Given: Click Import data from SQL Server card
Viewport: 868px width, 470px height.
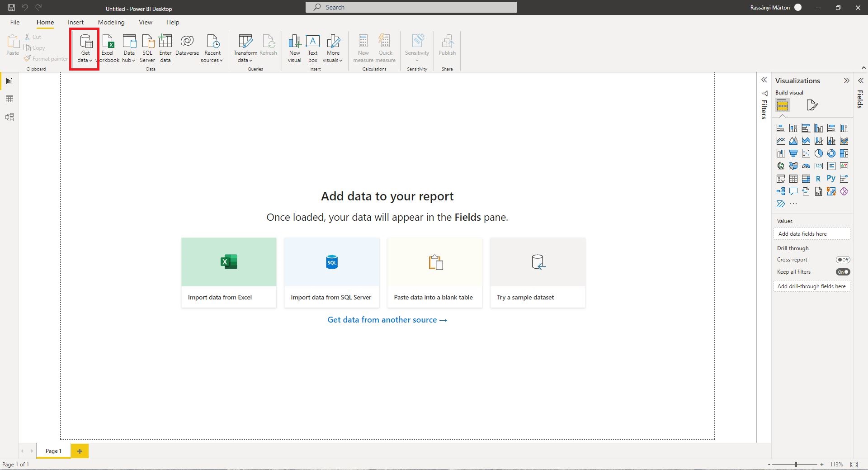Looking at the screenshot, I should (x=332, y=273).
